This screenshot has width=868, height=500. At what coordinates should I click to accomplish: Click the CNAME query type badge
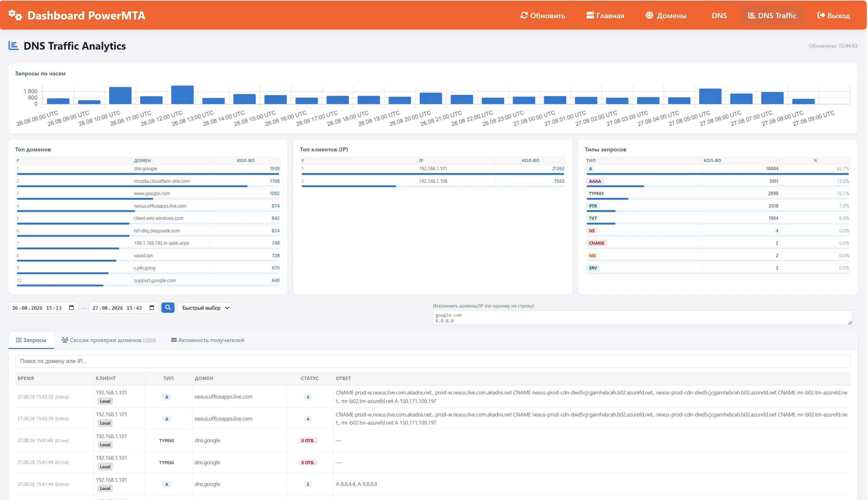click(x=596, y=243)
